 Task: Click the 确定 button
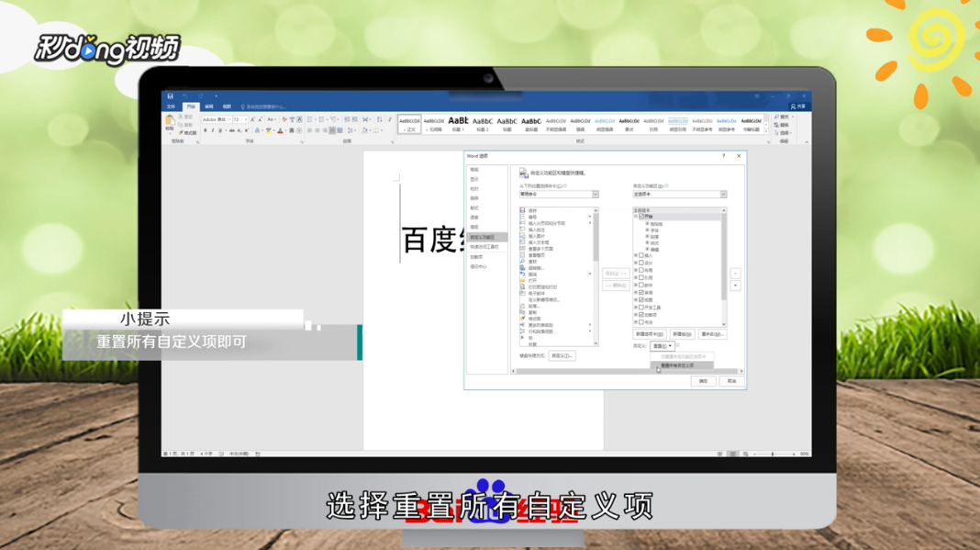click(x=704, y=381)
